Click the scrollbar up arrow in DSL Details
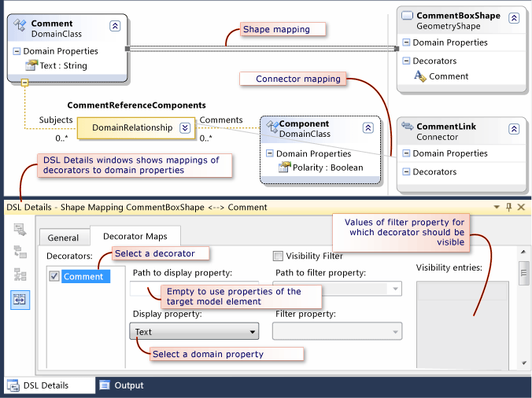532x398 pixels. pyautogui.click(x=523, y=252)
